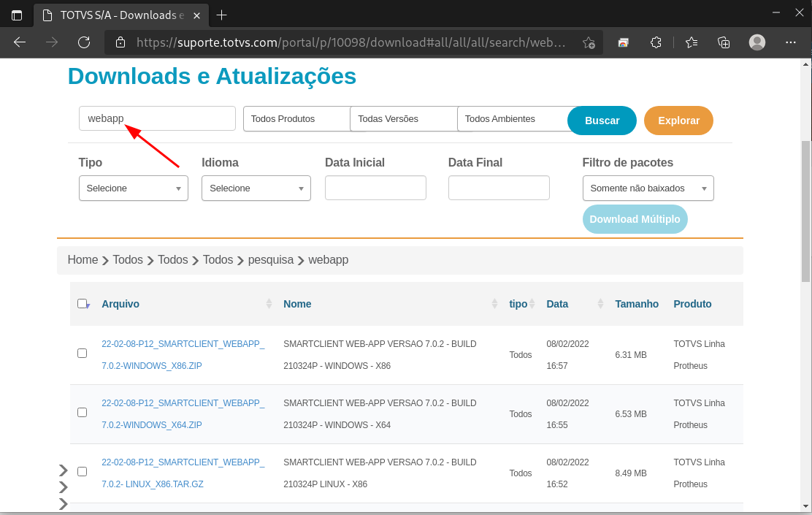Click the 6.53 MB size cell

point(631,414)
